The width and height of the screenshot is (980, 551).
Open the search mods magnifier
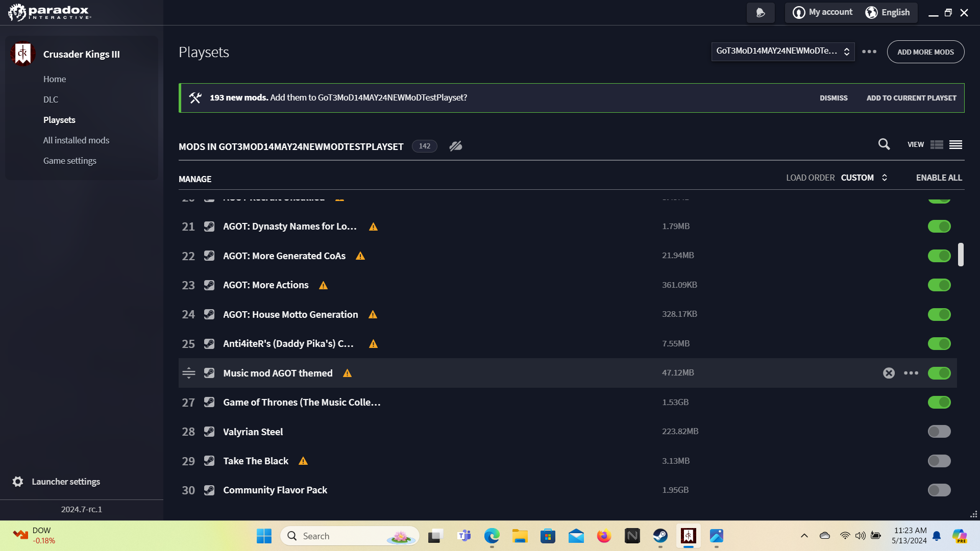coord(884,145)
